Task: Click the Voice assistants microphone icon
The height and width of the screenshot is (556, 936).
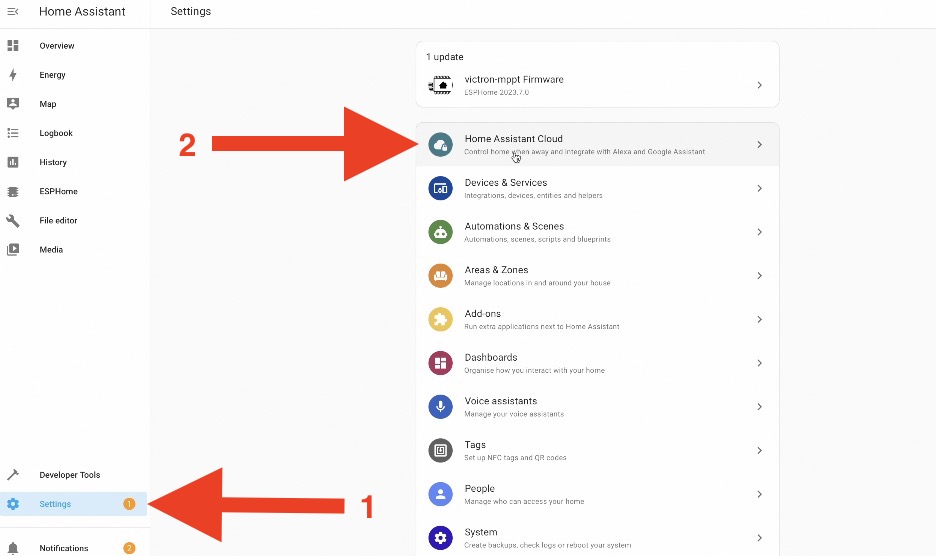Action: coord(441,406)
